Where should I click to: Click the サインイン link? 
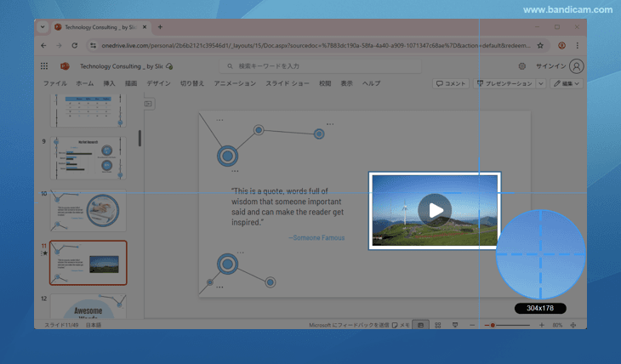[x=551, y=66]
